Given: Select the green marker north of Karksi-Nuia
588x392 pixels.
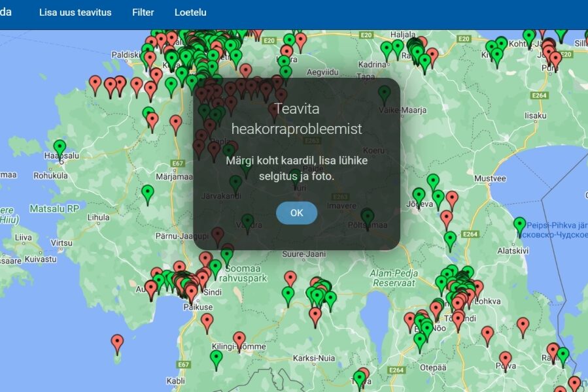Looking at the screenshot, I should pyautogui.click(x=288, y=295).
